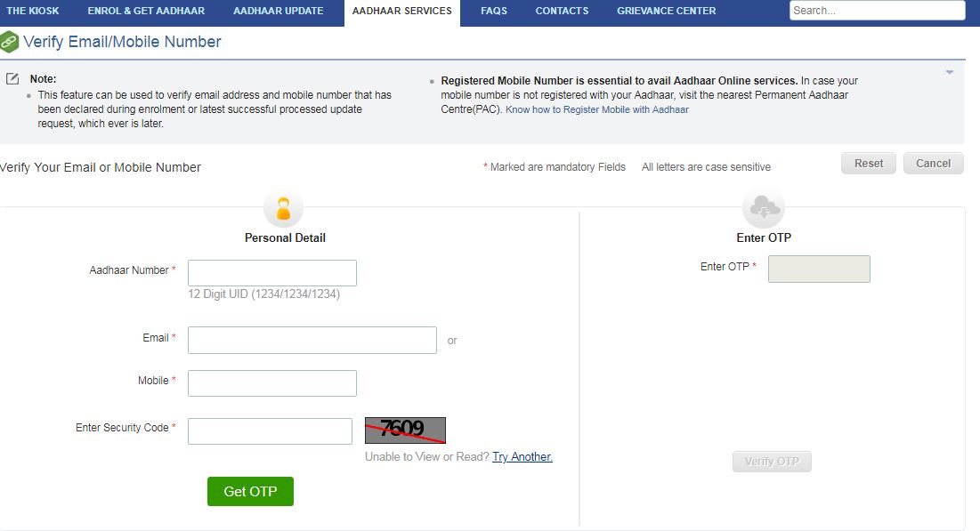Screen dimensions: 980x531
Task: Click the green Get OTP button
Action: point(250,491)
